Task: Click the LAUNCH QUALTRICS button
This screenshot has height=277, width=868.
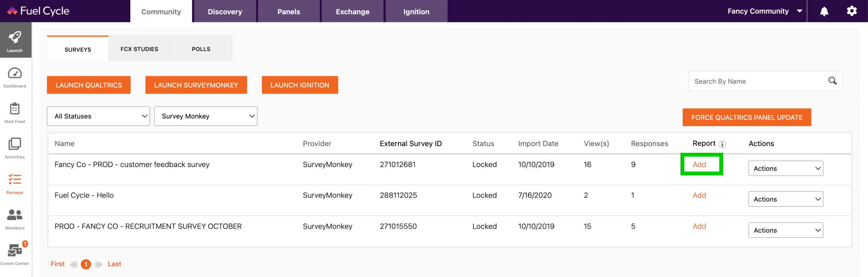Action: (88, 85)
